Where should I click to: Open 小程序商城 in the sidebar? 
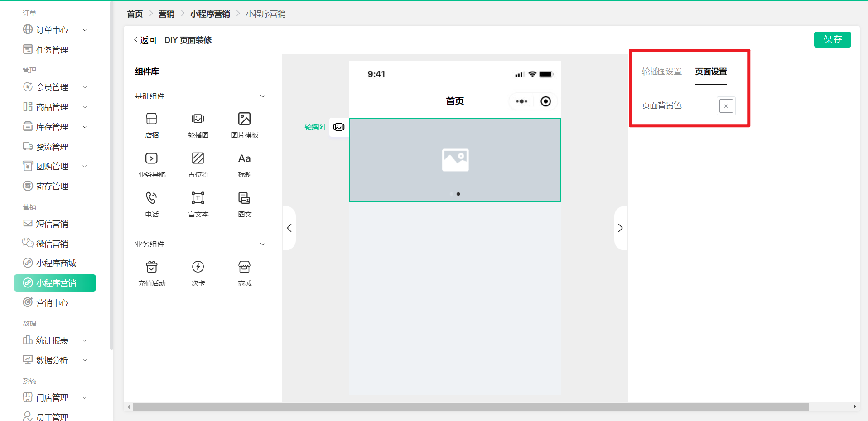pyautogui.click(x=56, y=263)
